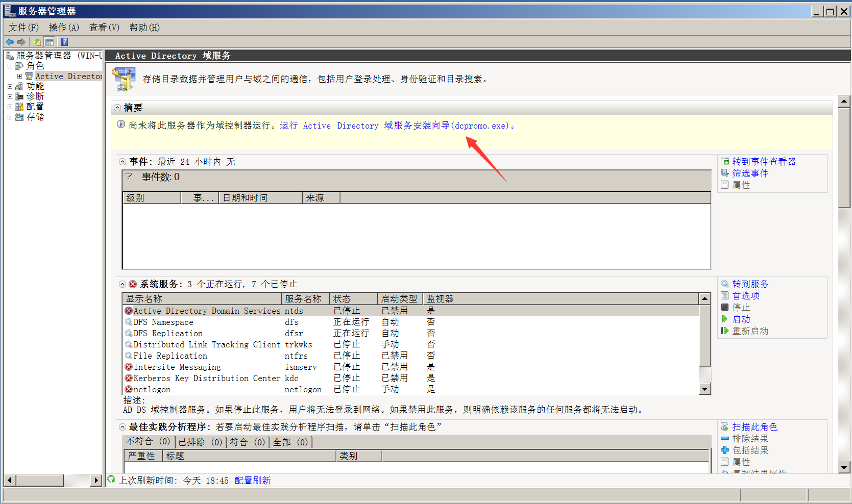The width and height of the screenshot is (852, 504).
Task: Expand the 功能 tree node
Action: tap(10, 86)
